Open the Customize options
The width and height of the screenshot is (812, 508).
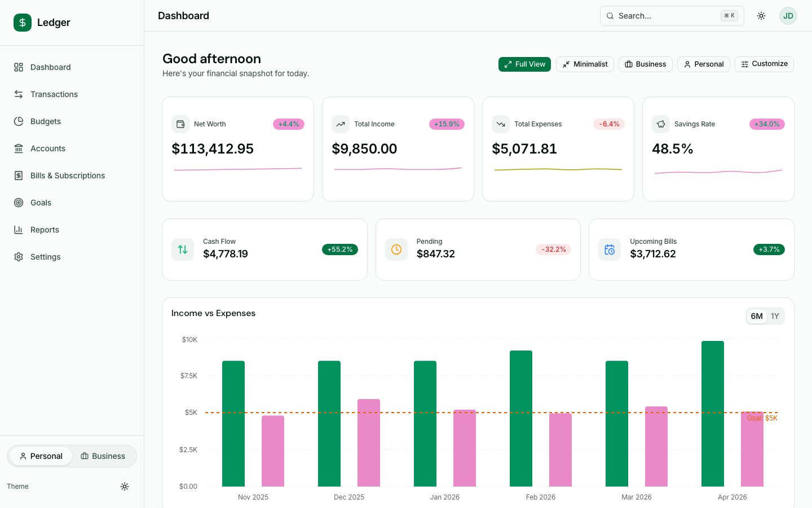764,64
